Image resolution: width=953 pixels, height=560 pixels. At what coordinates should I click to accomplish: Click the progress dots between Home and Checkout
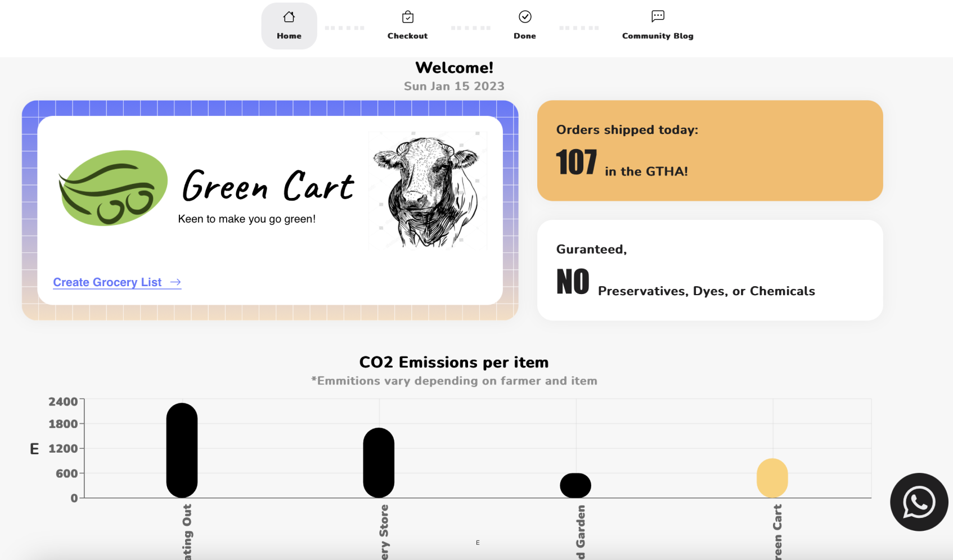(x=345, y=28)
